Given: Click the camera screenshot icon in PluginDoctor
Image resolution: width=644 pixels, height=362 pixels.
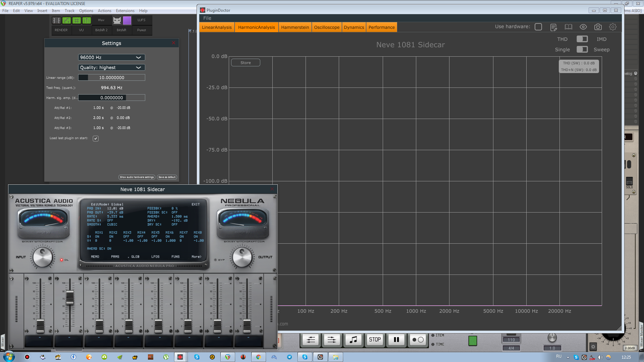Looking at the screenshot, I should click(598, 27).
